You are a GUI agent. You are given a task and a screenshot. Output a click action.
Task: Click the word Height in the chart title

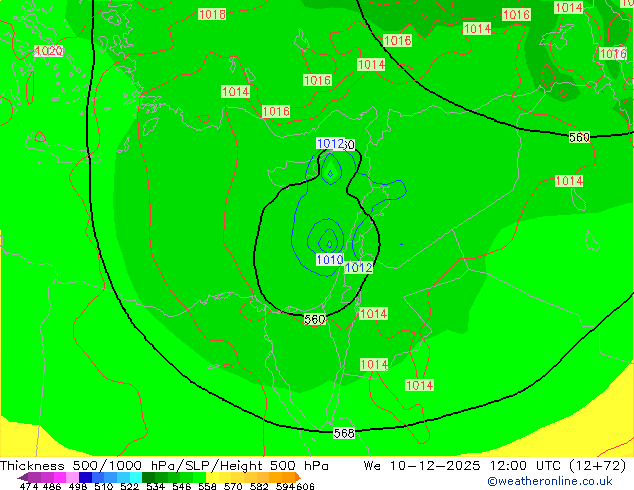[241, 466]
